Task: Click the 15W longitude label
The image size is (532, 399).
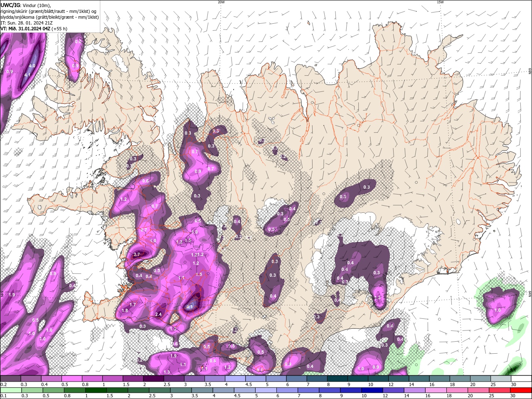Action: 440,2
